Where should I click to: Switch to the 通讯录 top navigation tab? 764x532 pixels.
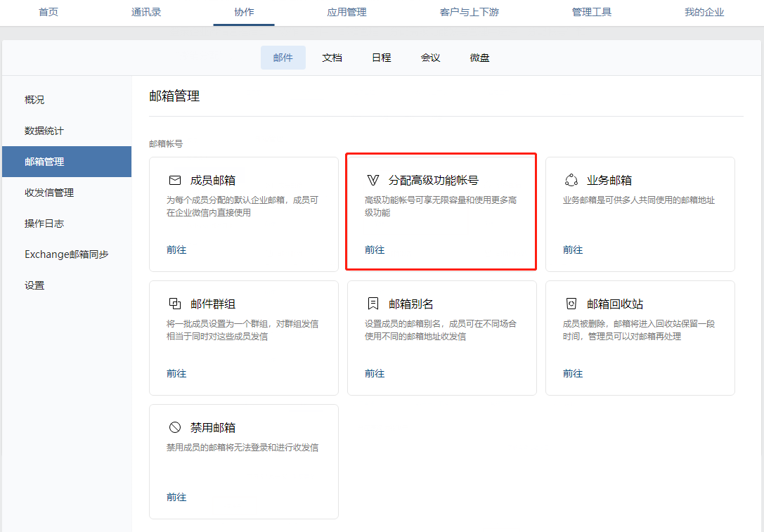tap(146, 12)
